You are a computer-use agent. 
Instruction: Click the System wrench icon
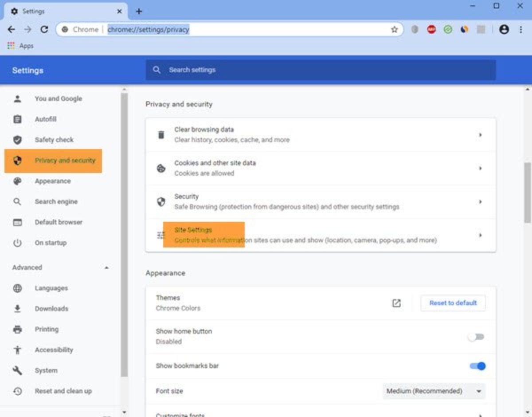click(x=17, y=370)
